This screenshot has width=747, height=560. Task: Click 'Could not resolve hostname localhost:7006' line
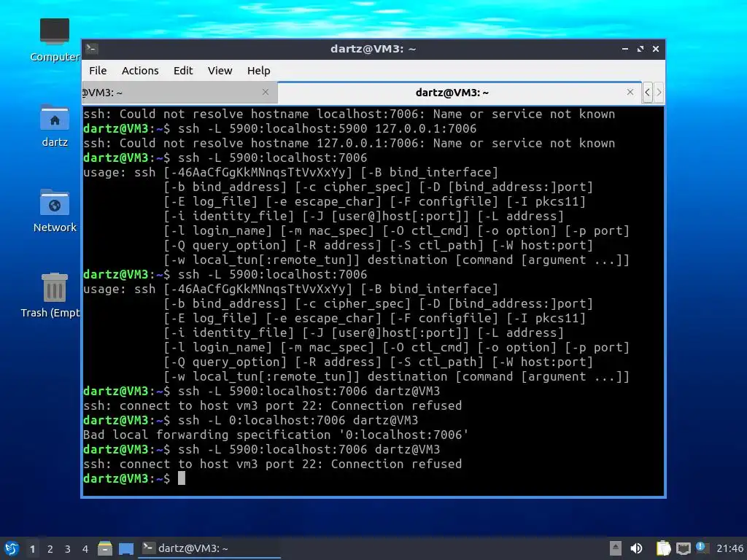(x=349, y=114)
